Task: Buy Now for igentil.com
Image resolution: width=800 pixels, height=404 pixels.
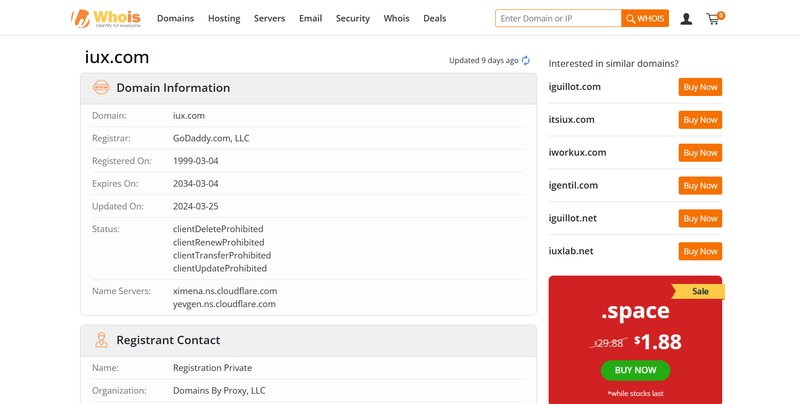Action: pos(700,186)
